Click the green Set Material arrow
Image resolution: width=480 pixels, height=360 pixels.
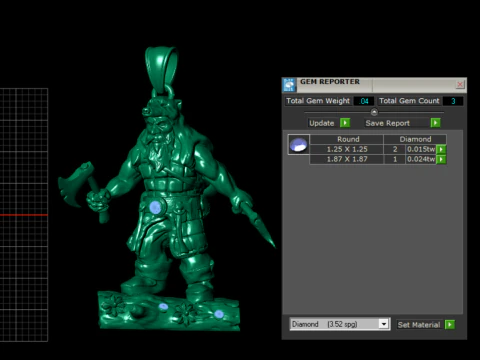coord(450,324)
